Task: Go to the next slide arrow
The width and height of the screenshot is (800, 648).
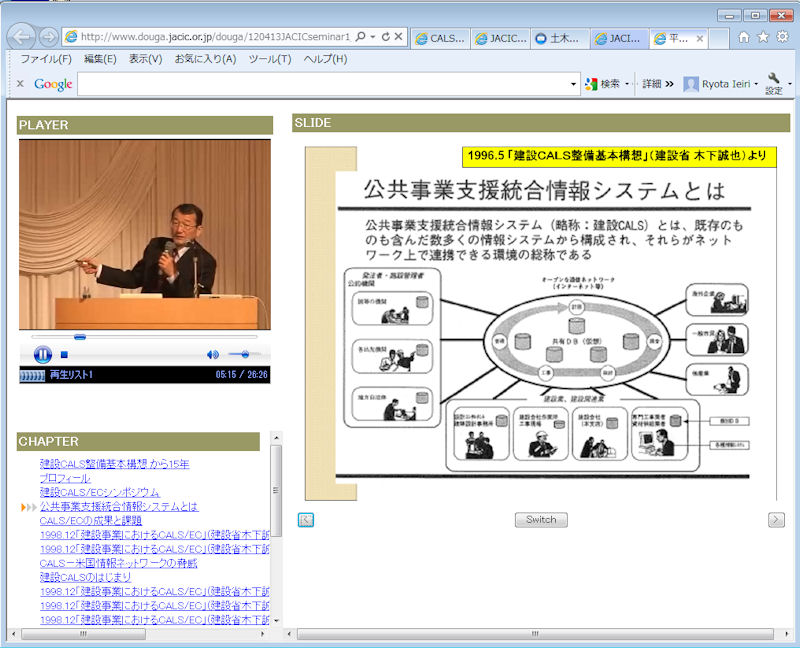Action: pos(776,519)
